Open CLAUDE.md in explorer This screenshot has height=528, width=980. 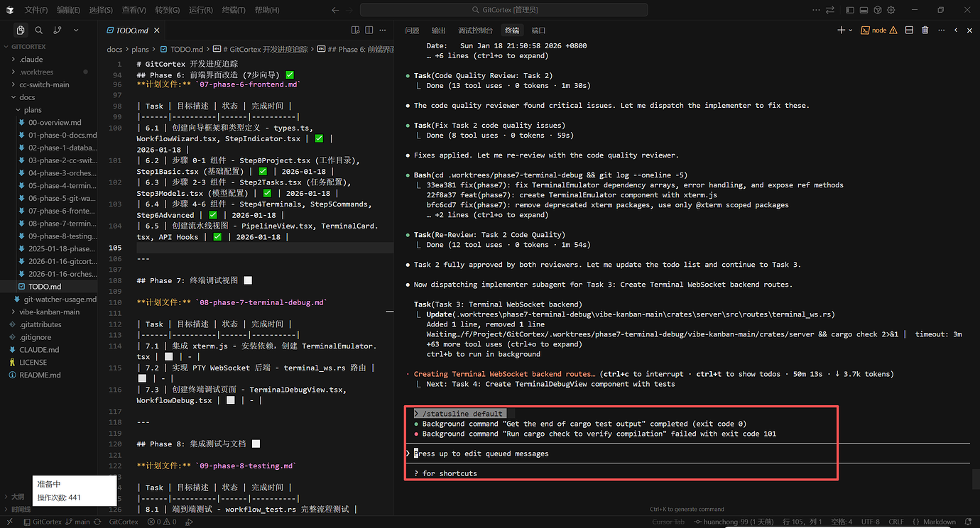pos(49,349)
